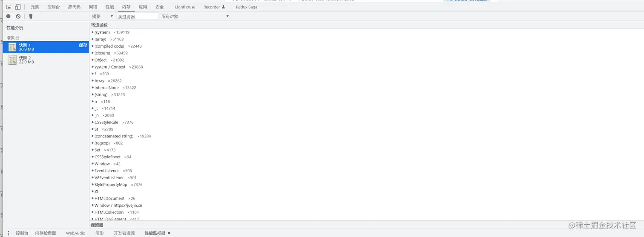Switch to the 源代码 tab

[74, 7]
